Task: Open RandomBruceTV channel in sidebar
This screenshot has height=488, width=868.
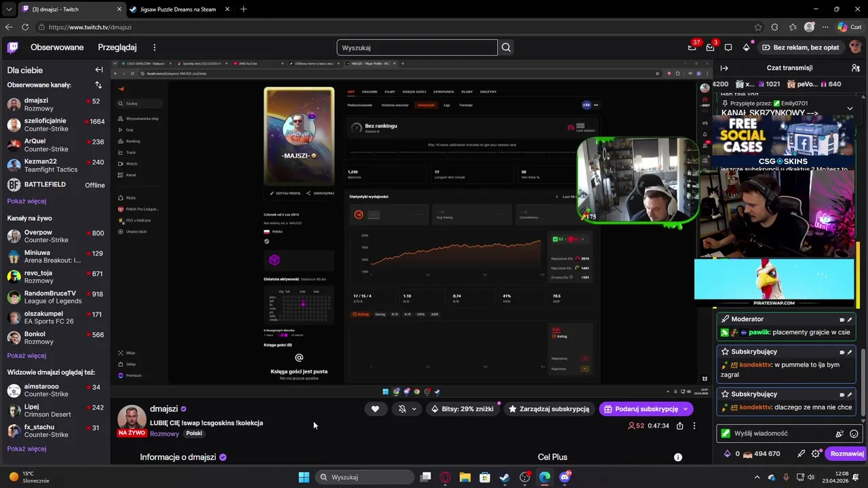Action: [x=56, y=297]
